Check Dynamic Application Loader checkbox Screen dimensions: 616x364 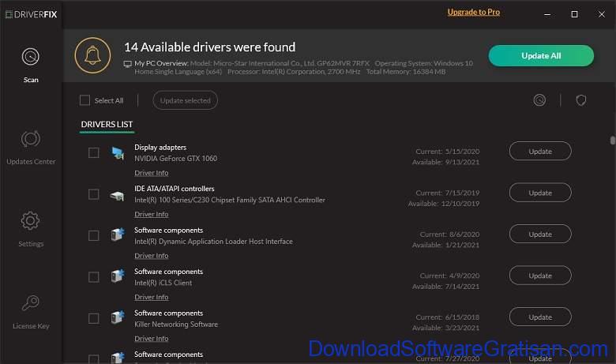point(93,235)
